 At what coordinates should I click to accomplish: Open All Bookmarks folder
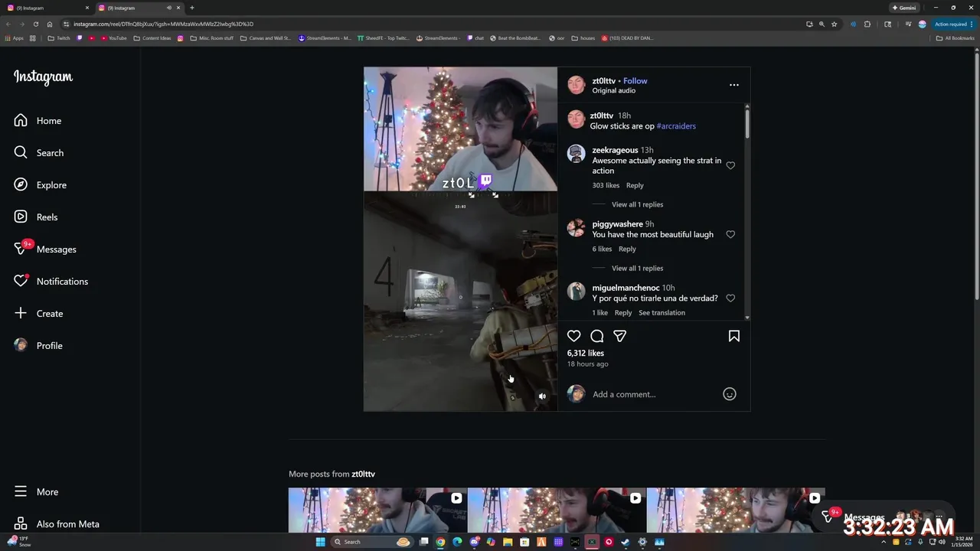(955, 38)
